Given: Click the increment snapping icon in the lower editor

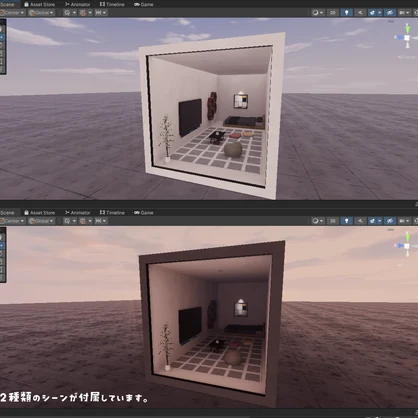Looking at the screenshot, I should point(98,221).
